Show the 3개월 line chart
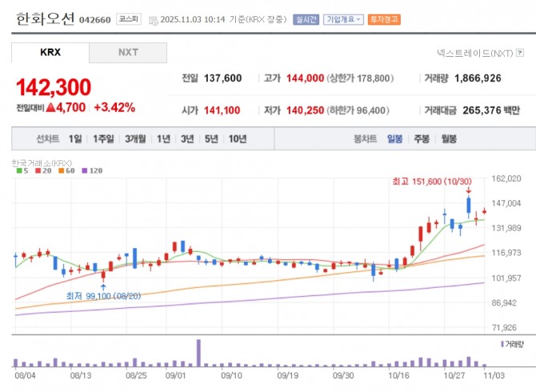 [x=135, y=138]
